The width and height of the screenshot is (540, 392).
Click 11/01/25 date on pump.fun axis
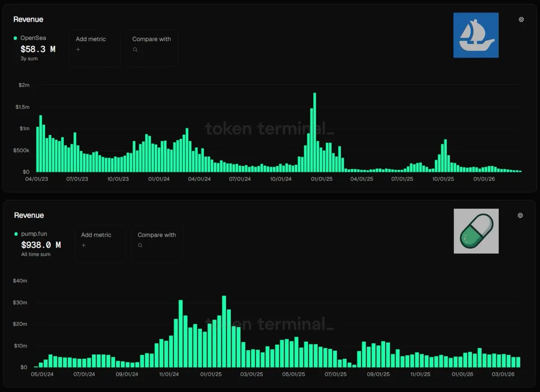point(420,374)
